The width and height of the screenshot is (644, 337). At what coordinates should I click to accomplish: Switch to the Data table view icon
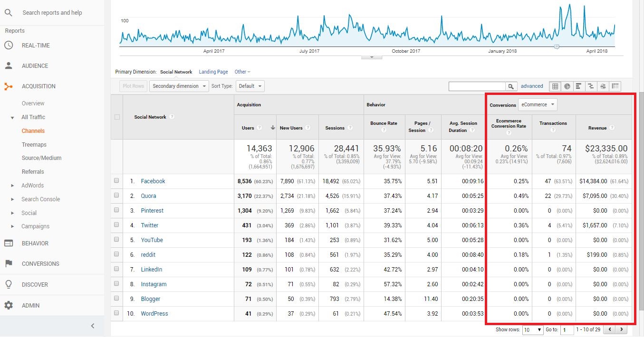click(555, 86)
